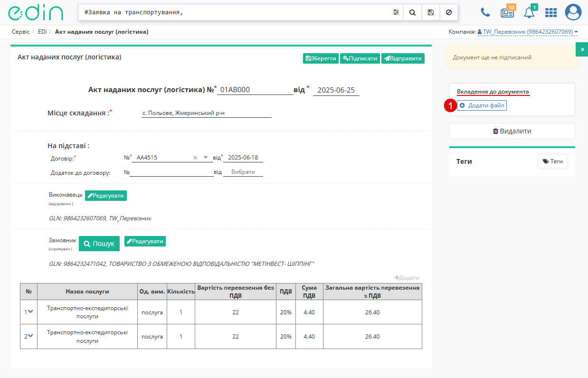The image size is (588, 378).
Task: Click the Підписати button
Action: click(360, 58)
